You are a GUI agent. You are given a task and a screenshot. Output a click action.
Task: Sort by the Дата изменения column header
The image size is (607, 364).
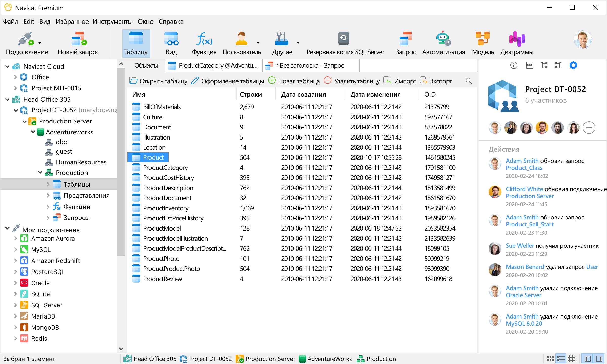point(381,94)
